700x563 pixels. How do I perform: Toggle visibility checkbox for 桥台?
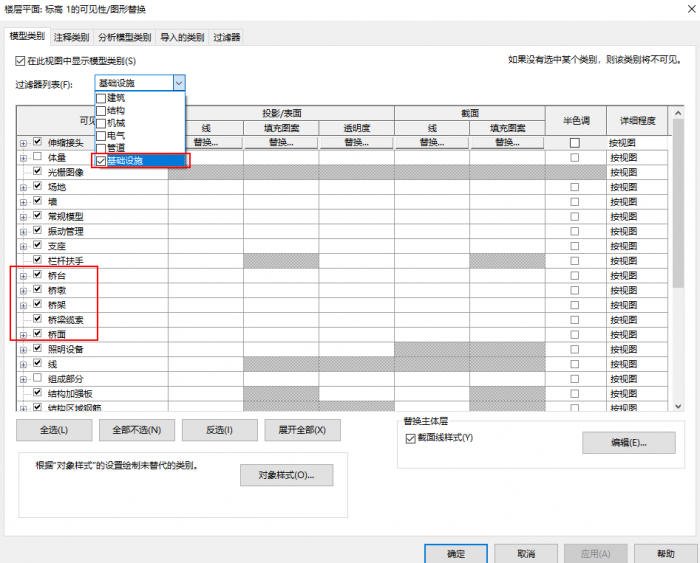38,275
